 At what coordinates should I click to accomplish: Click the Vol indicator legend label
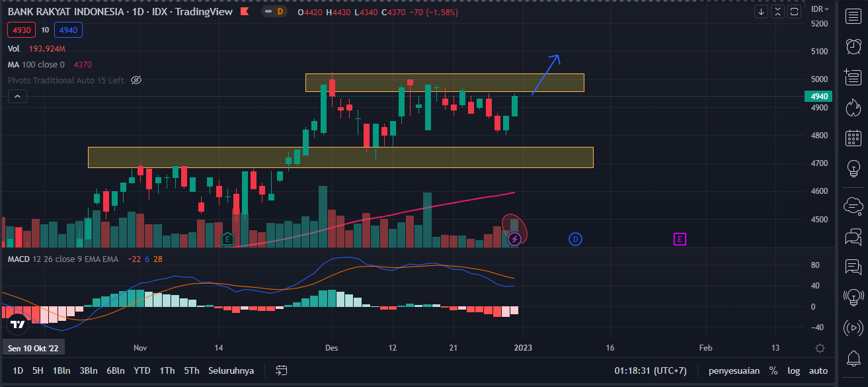point(14,48)
